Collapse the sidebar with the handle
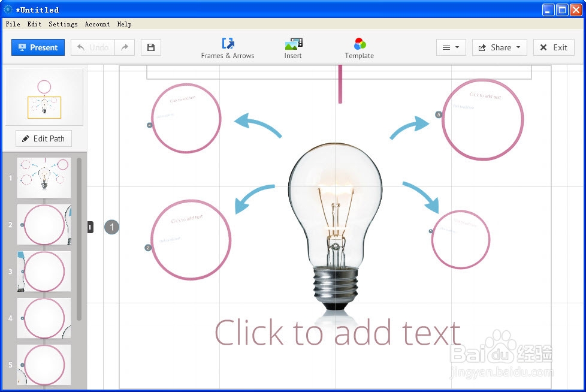This screenshot has height=392, width=586. [90, 227]
